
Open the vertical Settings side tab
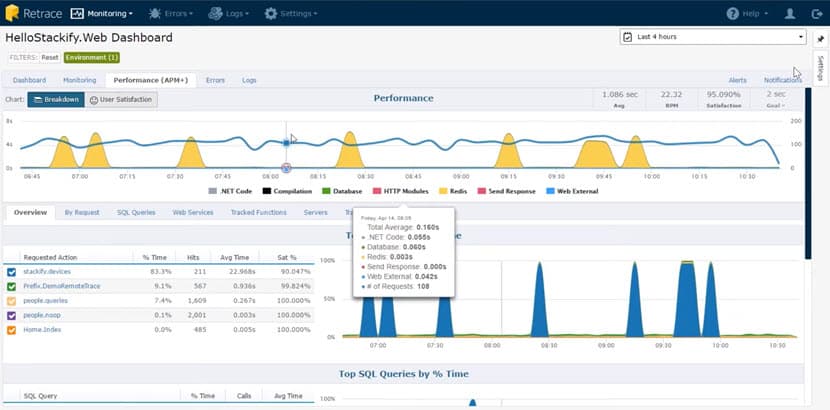pyautogui.click(x=820, y=68)
